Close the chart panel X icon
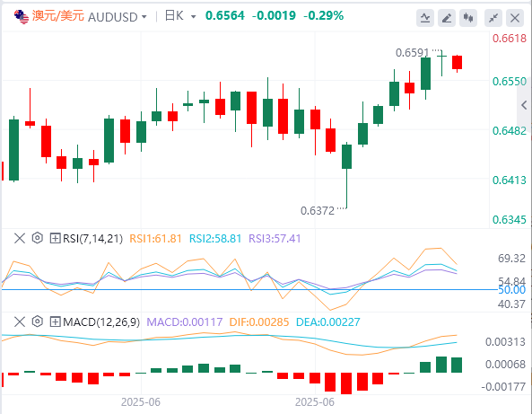 [x=515, y=18]
